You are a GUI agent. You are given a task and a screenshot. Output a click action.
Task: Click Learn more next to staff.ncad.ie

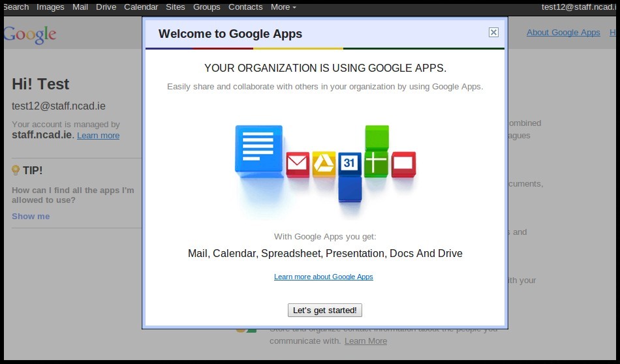[98, 136]
